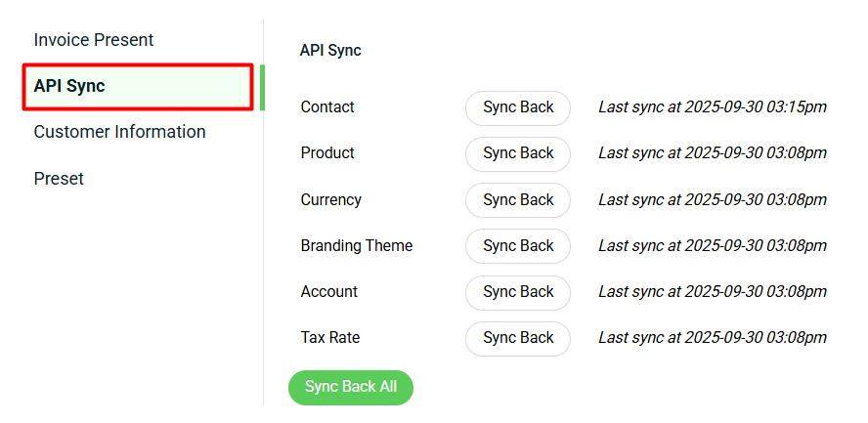
Task: Sync back the Branding Theme
Action: (518, 246)
